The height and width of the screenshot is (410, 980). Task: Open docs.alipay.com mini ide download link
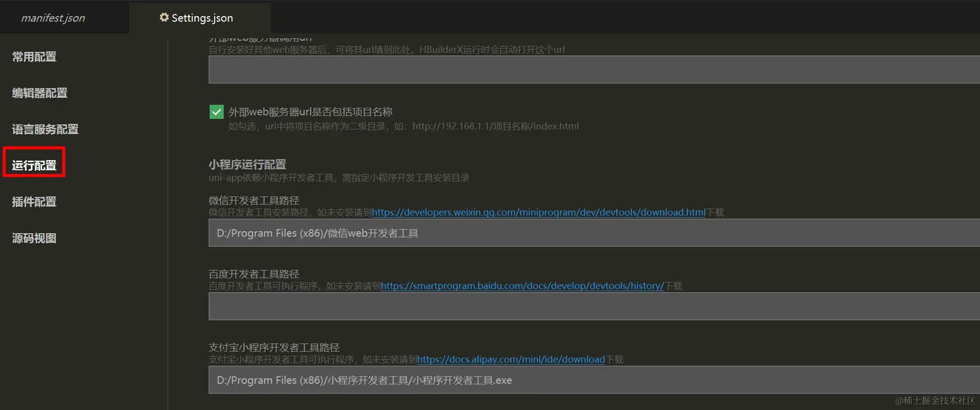click(511, 360)
